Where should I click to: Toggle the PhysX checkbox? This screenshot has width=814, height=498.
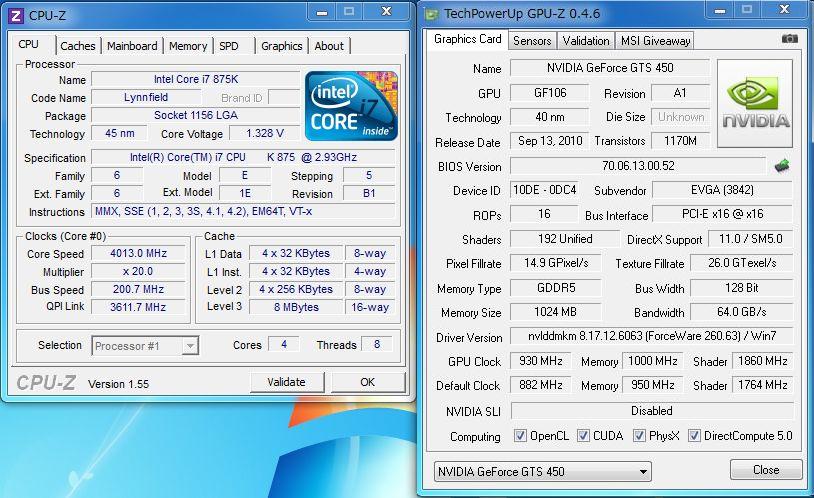pyautogui.click(x=639, y=435)
